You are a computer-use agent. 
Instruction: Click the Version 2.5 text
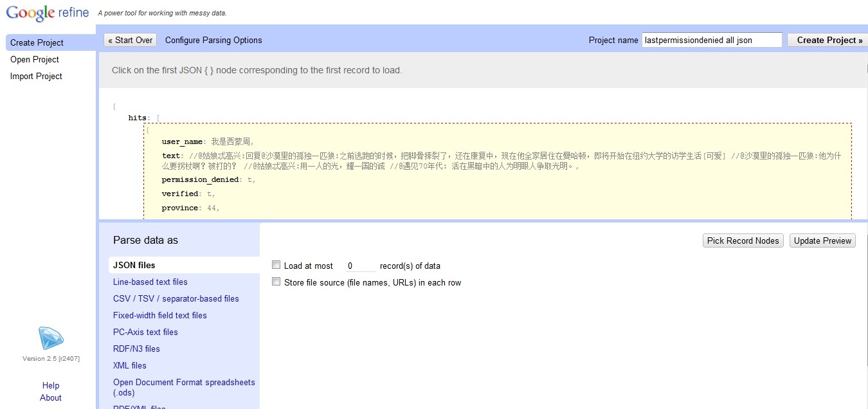click(51, 358)
